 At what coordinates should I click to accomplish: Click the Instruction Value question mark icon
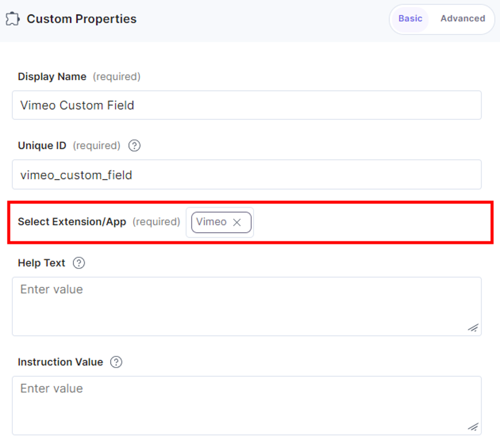tap(116, 362)
